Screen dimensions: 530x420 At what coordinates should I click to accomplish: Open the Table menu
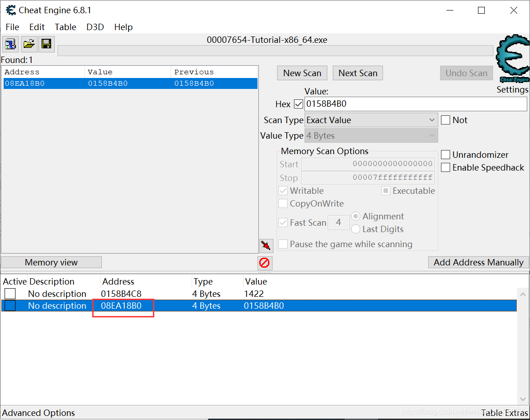pos(65,27)
